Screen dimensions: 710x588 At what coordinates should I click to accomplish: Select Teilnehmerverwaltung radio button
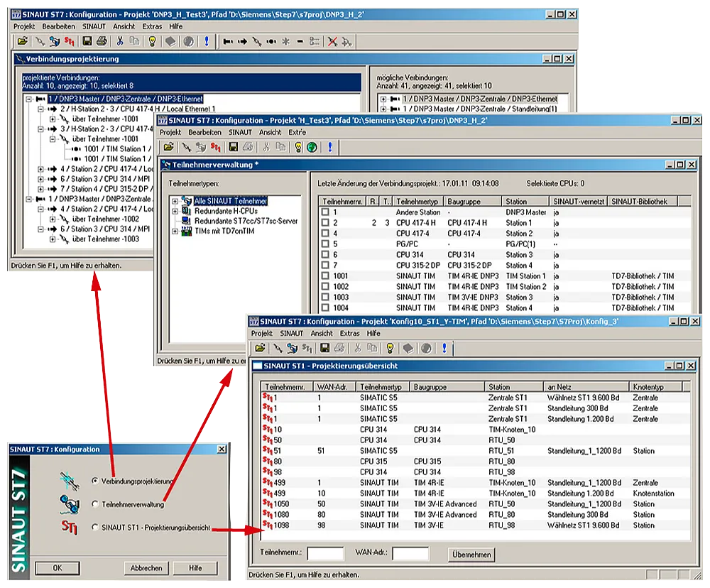pos(94,503)
